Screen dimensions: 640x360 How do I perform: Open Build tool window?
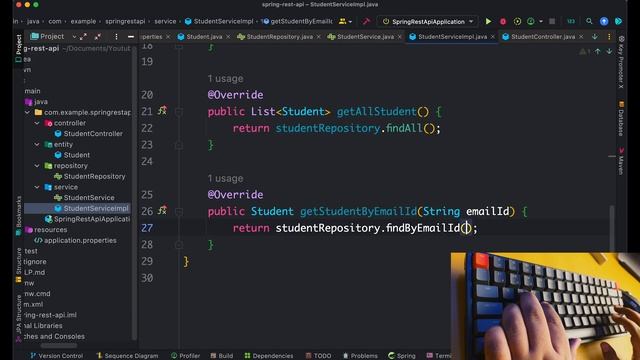[222, 356]
